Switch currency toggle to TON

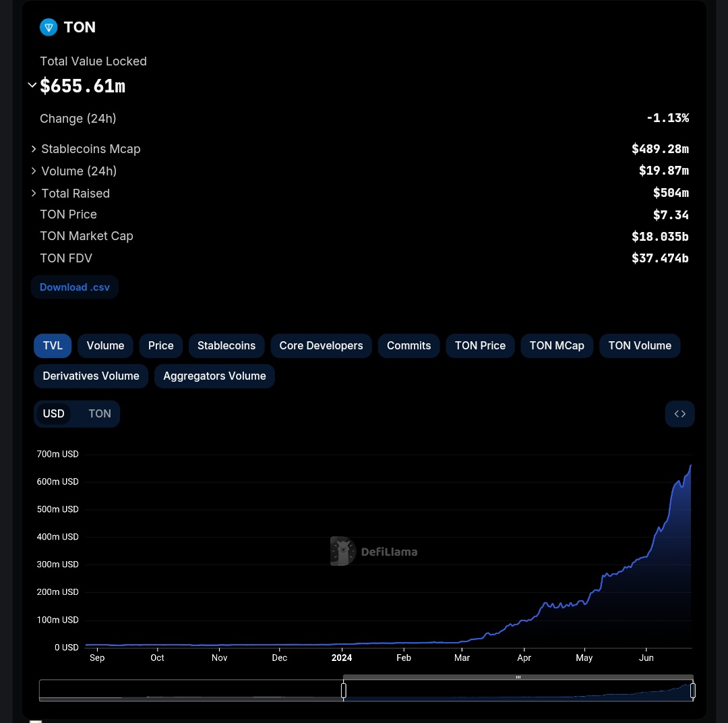[99, 413]
